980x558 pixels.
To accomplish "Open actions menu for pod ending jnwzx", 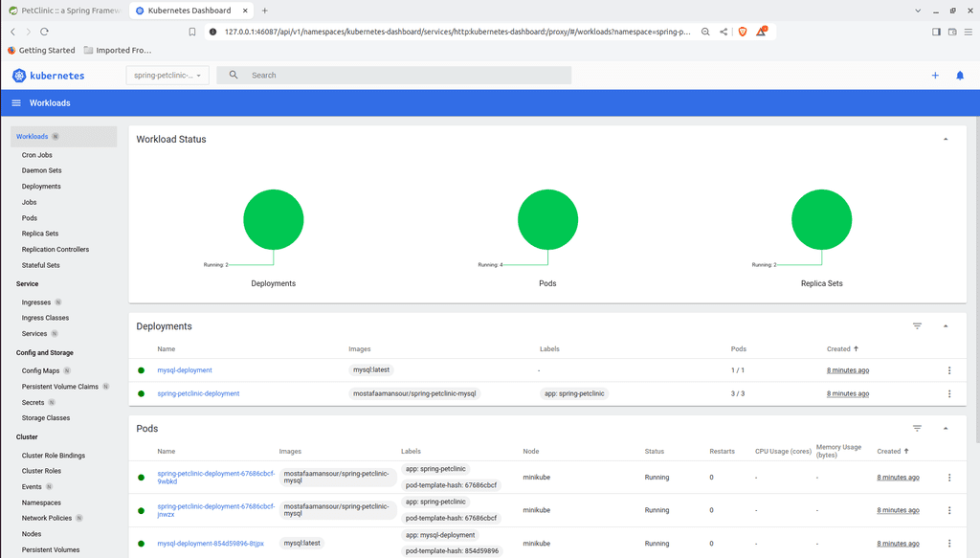I will 949,510.
